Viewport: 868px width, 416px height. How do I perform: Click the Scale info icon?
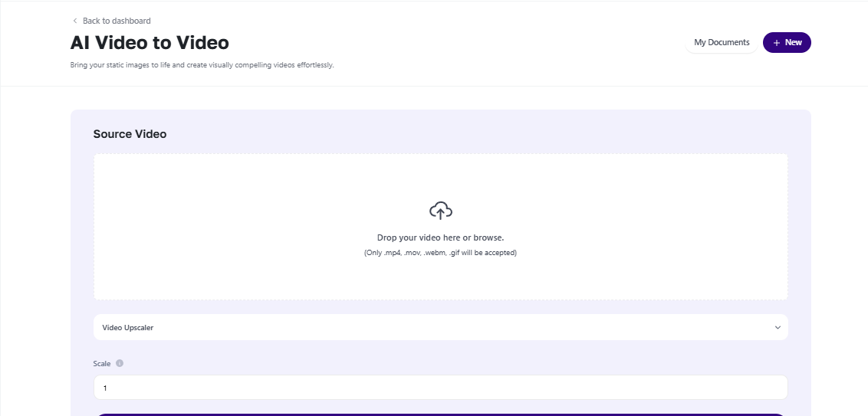(x=120, y=363)
